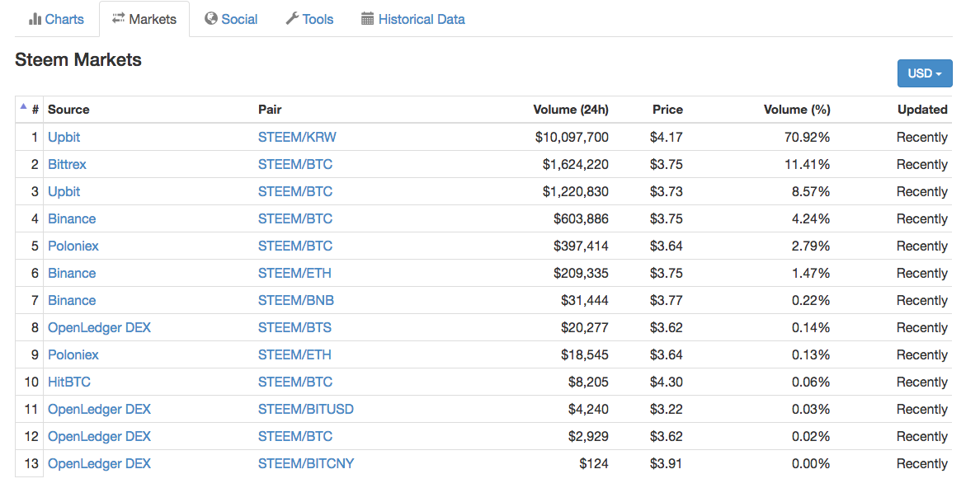Open the STEEM/BITCNY pair link
The width and height of the screenshot is (980, 488).
pos(306,463)
